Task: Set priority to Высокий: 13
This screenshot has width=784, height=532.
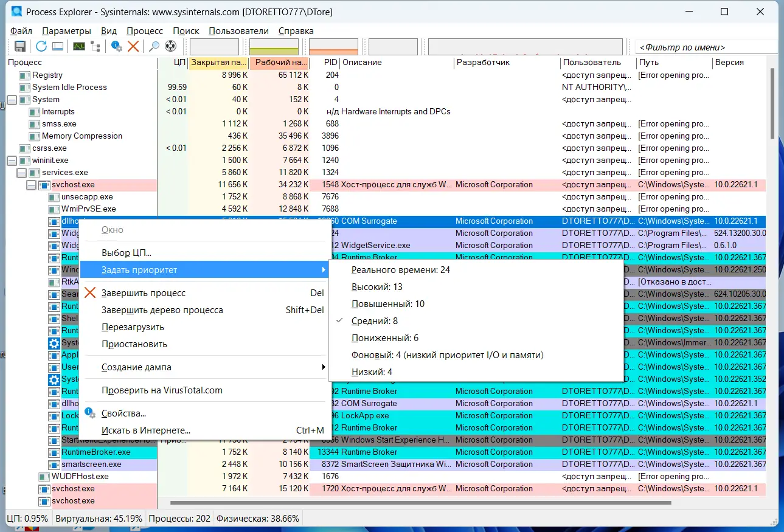Action: tap(377, 287)
